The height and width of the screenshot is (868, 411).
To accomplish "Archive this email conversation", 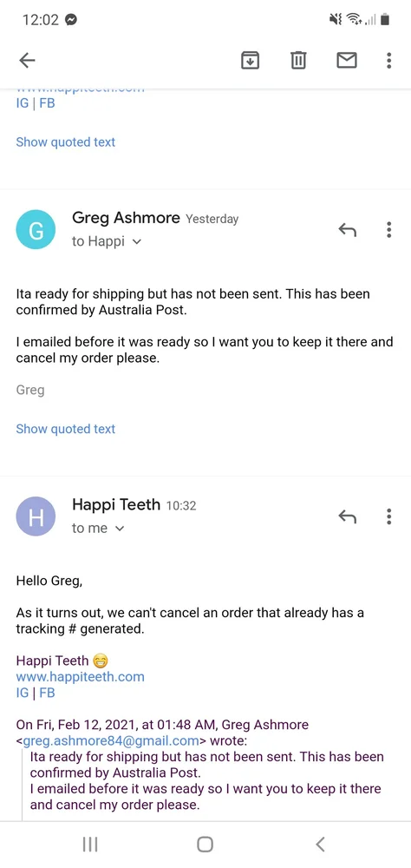I will point(250,60).
